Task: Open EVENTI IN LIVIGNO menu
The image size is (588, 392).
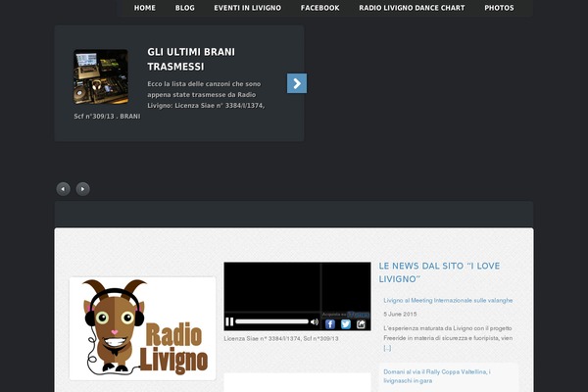Action: (x=248, y=8)
